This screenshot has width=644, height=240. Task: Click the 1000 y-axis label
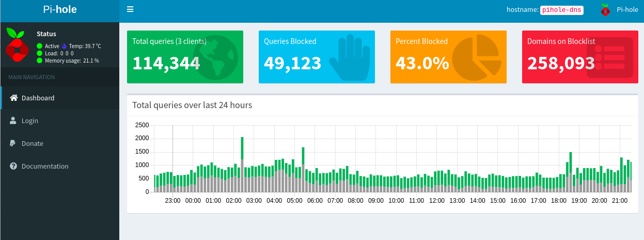(x=142, y=165)
